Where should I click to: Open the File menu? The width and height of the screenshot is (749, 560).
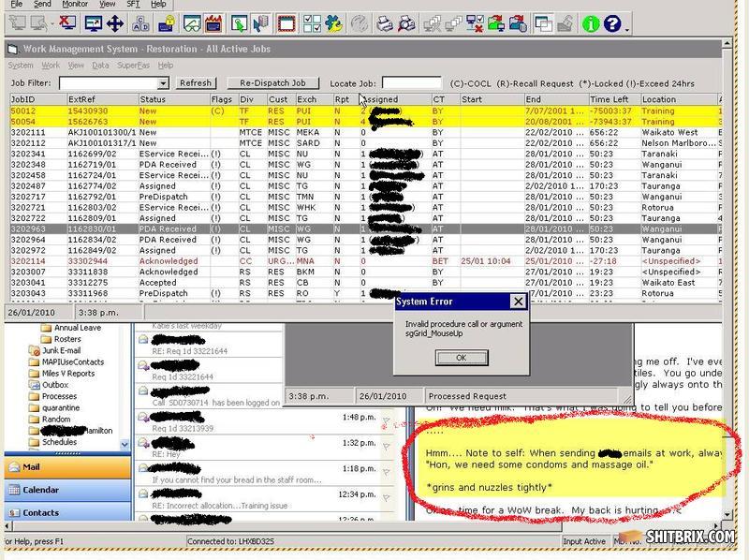(x=16, y=4)
